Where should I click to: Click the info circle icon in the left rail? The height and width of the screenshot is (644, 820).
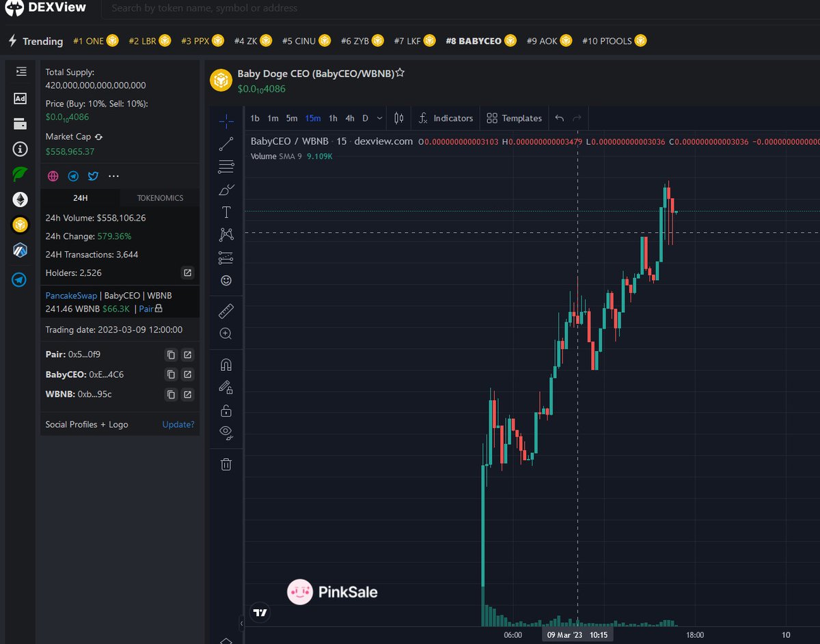click(20, 149)
